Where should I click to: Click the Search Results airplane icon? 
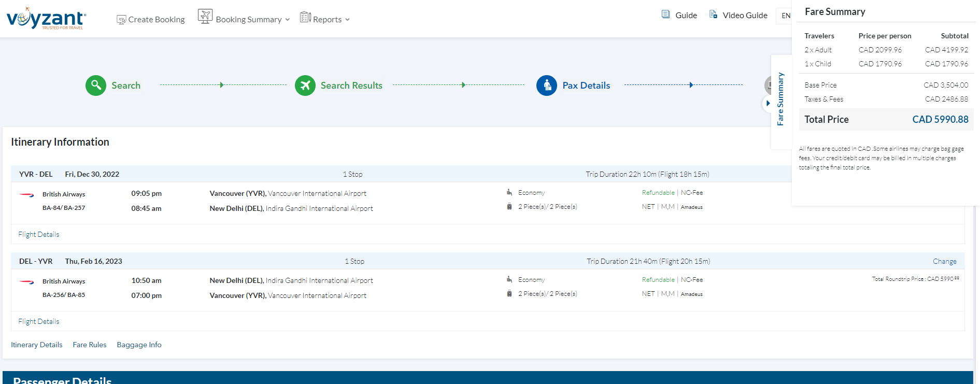coord(305,86)
